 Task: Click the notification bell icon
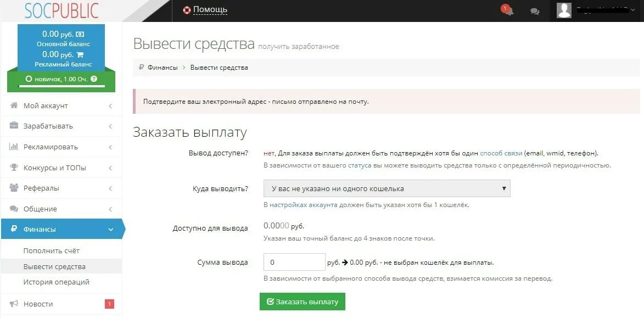coord(508,11)
